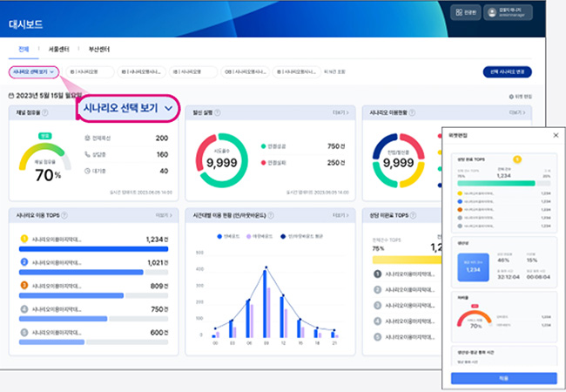Open the small 시나리오 선택 보기 dropdown
This screenshot has height=392, width=566.
(x=34, y=72)
